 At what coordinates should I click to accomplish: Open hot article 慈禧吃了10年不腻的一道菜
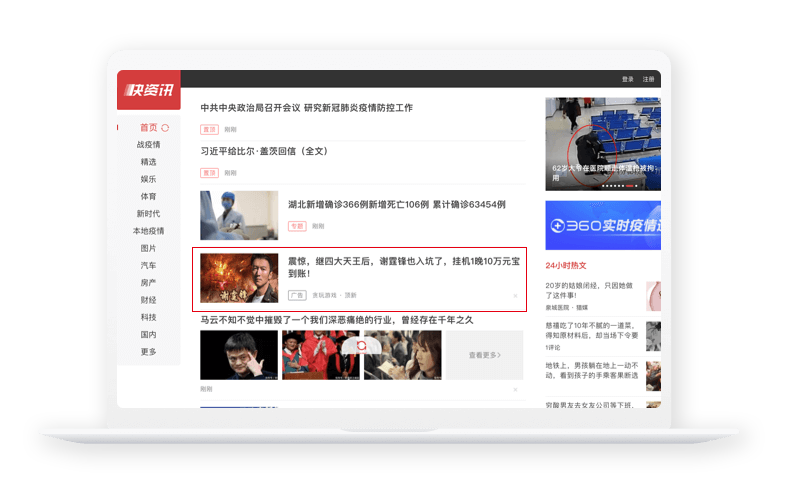pyautogui.click(x=591, y=331)
